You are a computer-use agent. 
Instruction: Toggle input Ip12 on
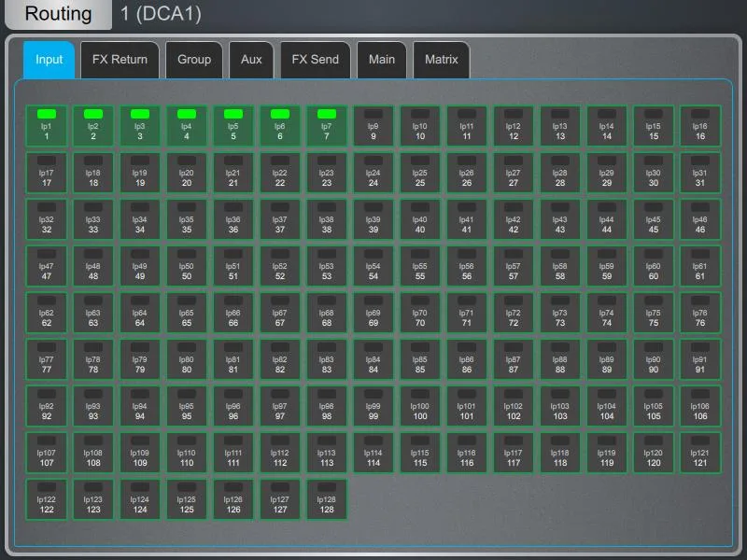coord(513,126)
